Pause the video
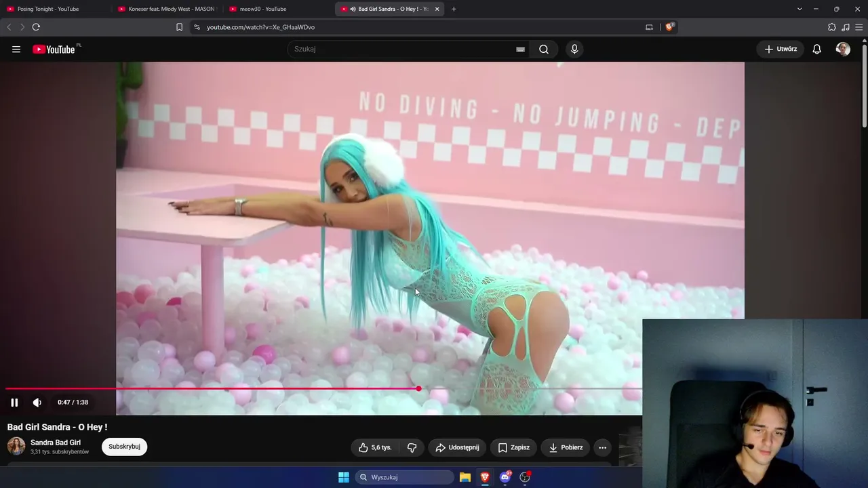 pos(14,403)
